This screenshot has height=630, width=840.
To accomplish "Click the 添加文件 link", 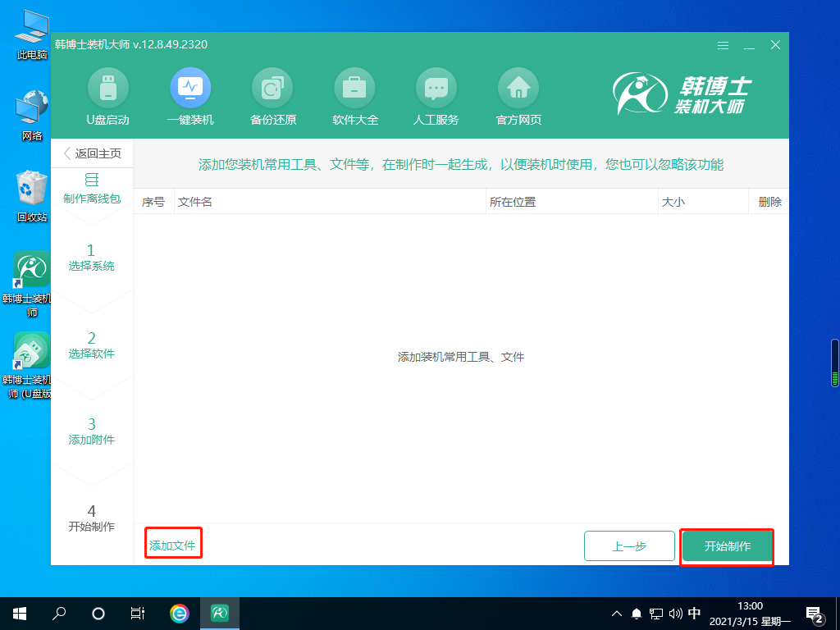I will click(172, 546).
